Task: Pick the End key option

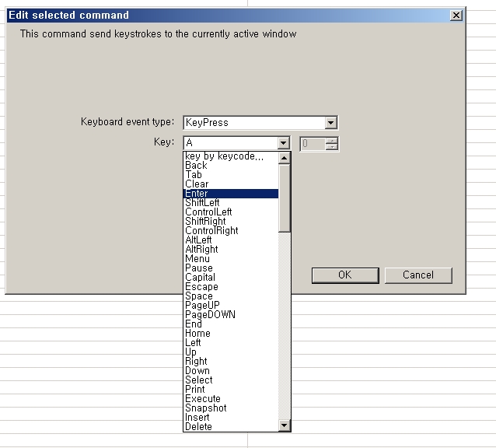Action: click(231, 324)
